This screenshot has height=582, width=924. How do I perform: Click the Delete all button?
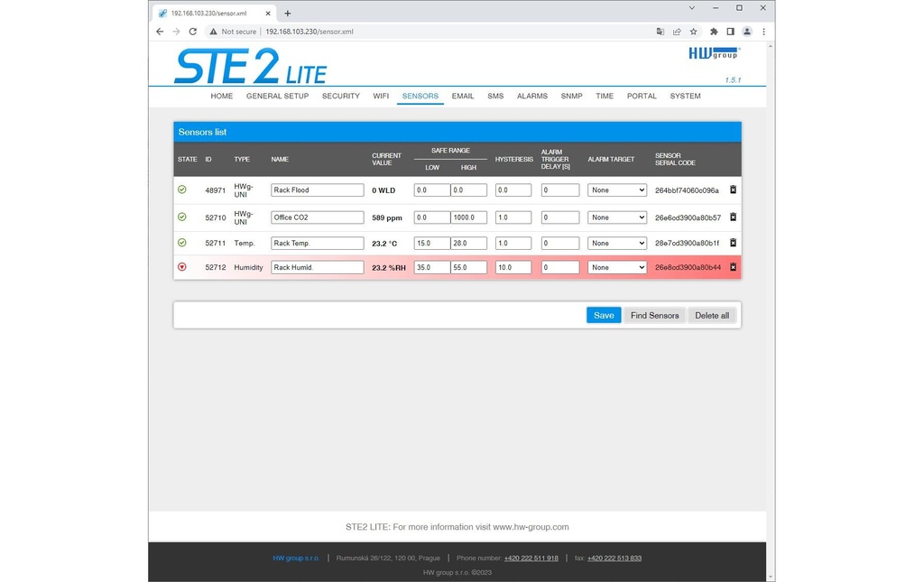(712, 315)
